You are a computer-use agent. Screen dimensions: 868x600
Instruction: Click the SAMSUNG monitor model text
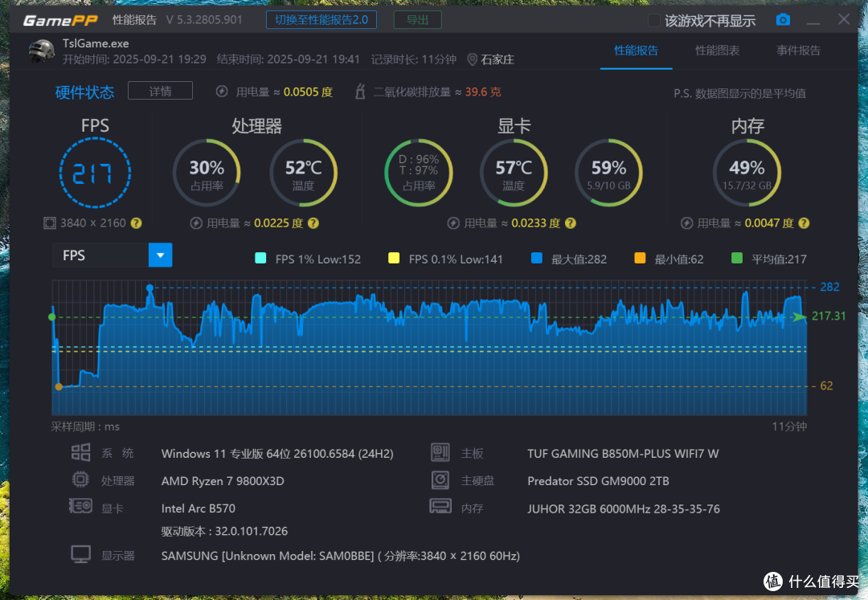pos(341,556)
